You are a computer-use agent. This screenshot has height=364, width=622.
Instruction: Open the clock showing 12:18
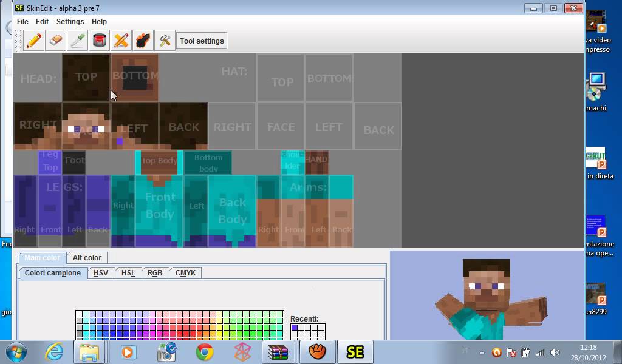tap(588, 352)
